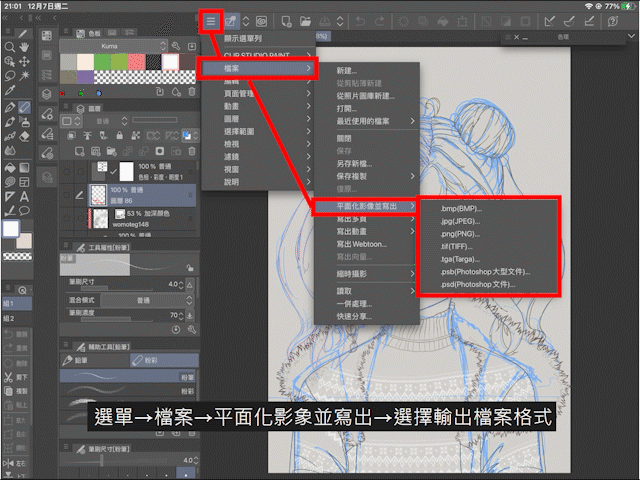Choose .png(PNG)... export format
Viewport: 640px width, 480px height.
point(460,234)
